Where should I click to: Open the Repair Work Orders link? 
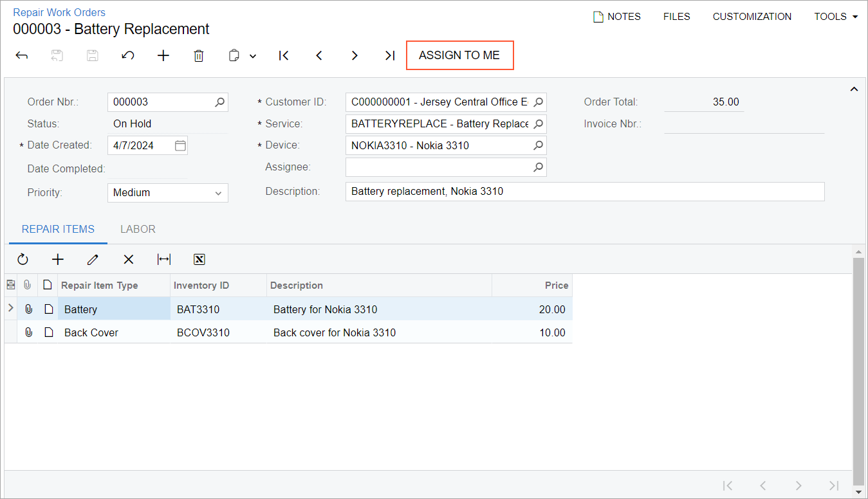tap(59, 12)
